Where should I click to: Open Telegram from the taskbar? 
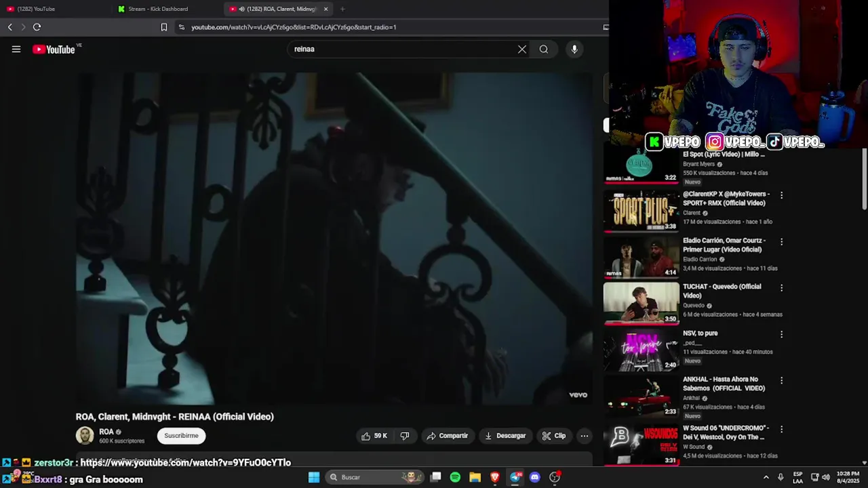pyautogui.click(x=515, y=477)
